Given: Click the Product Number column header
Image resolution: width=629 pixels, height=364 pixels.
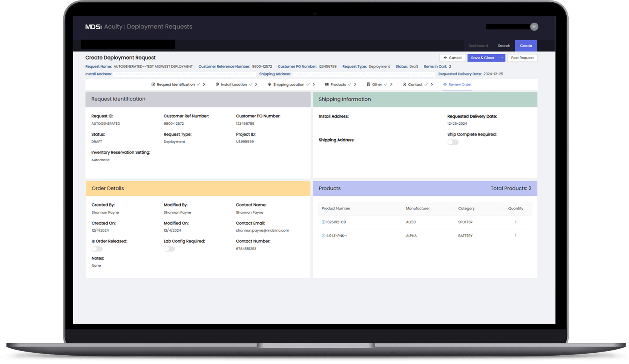Looking at the screenshot, I should click(336, 208).
